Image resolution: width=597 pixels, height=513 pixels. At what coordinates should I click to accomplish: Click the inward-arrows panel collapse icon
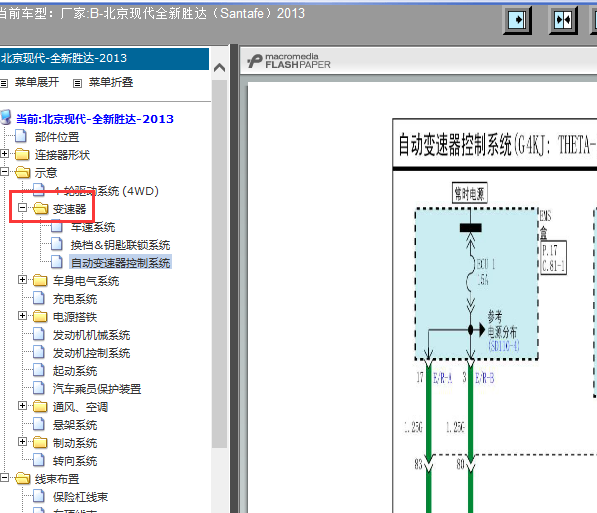coord(563,20)
